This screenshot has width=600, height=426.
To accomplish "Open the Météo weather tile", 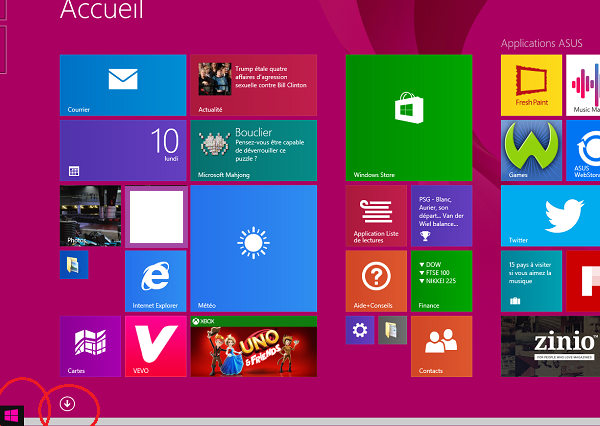I will pos(253,248).
